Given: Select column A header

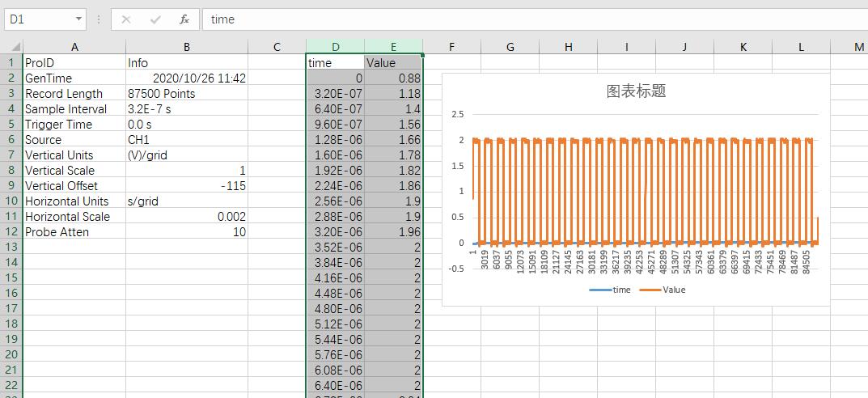Looking at the screenshot, I should coord(74,47).
